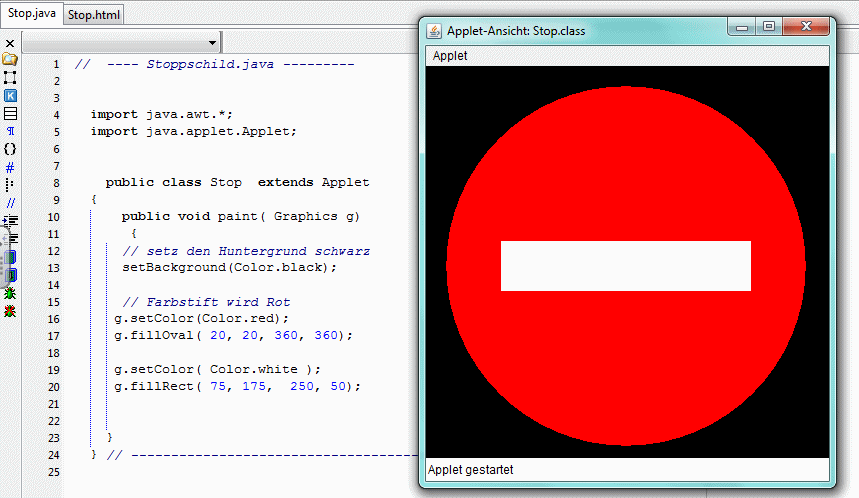
Task: Click the setBackground(Color.black) code line
Action: point(230,267)
